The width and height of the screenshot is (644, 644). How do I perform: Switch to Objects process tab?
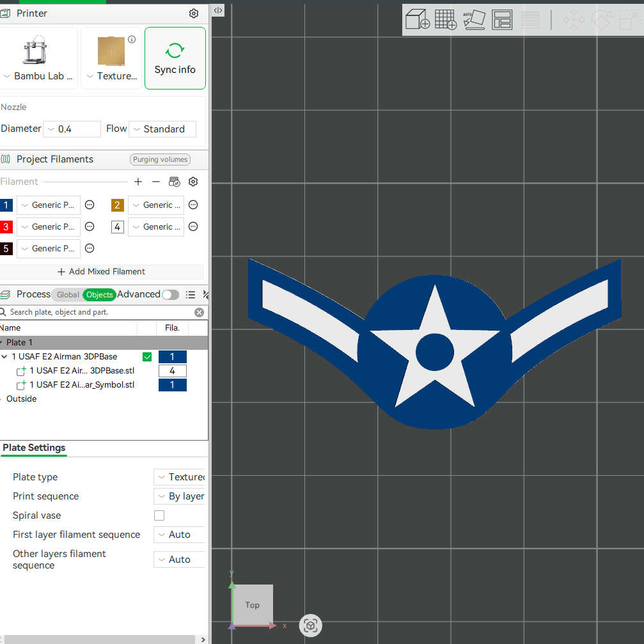point(99,294)
